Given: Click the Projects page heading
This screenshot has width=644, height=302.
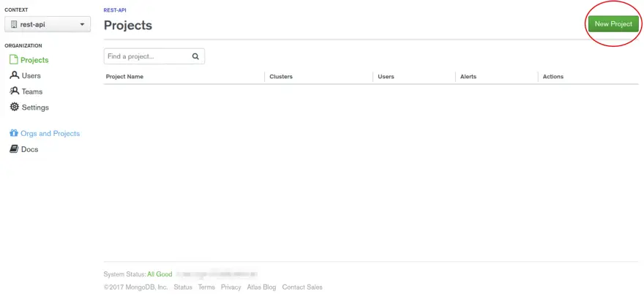Looking at the screenshot, I should coord(128,26).
